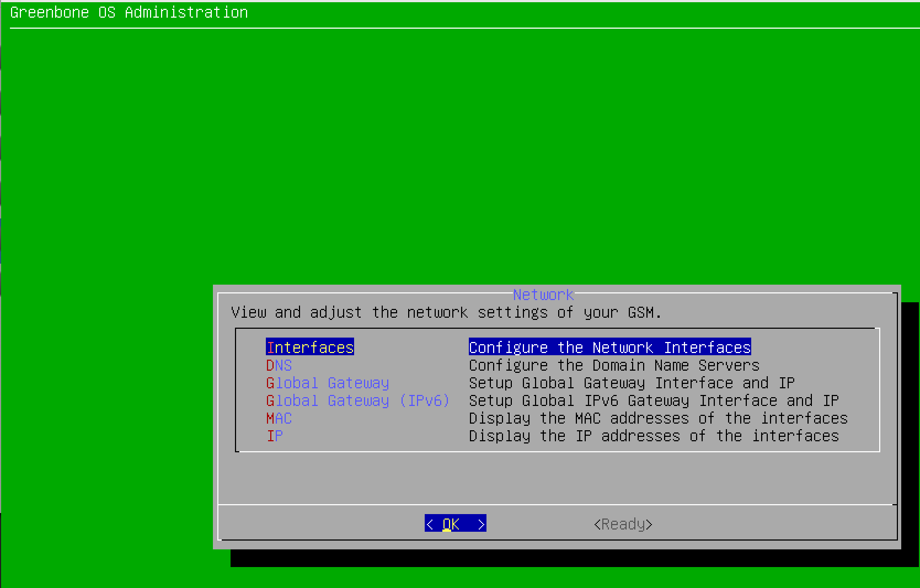Click 'Configure the Network Interfaces' description
The image size is (920, 588).
(610, 348)
